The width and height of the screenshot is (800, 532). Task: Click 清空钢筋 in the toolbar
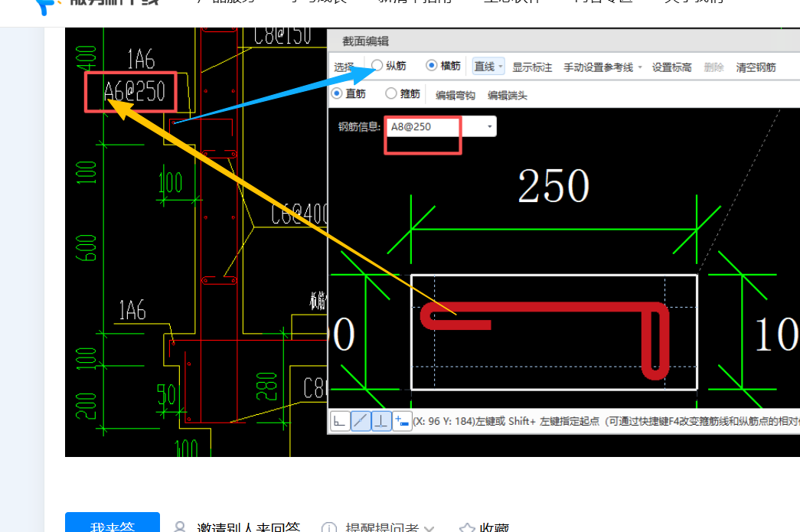(756, 67)
